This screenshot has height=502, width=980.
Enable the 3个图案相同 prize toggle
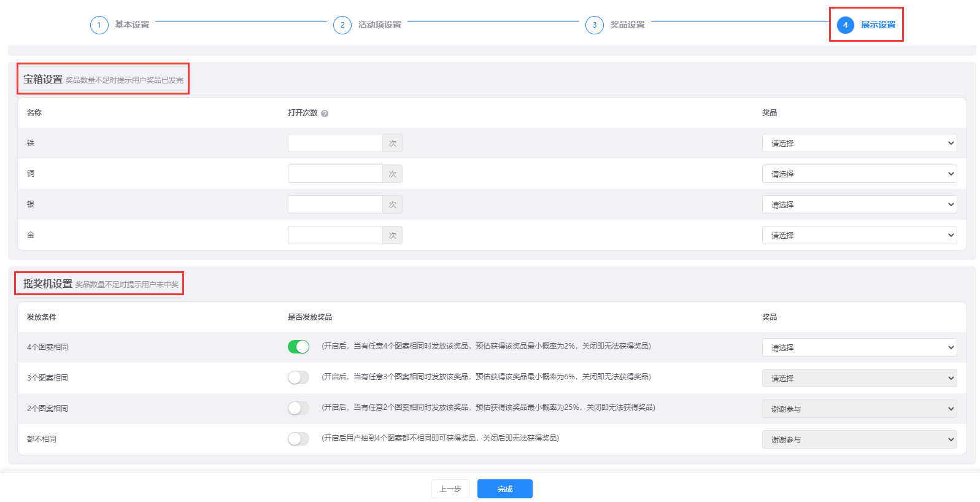298,377
